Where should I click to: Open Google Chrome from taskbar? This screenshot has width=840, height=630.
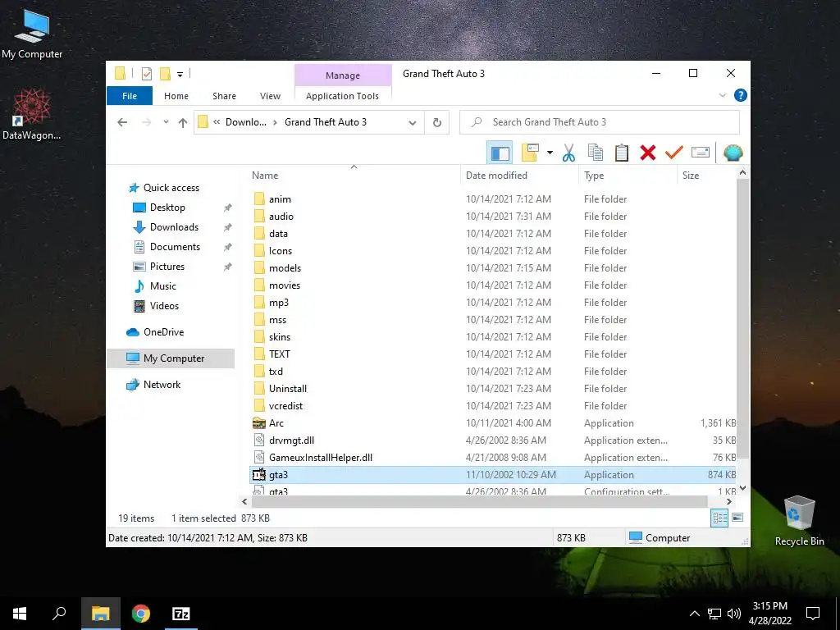(x=141, y=614)
